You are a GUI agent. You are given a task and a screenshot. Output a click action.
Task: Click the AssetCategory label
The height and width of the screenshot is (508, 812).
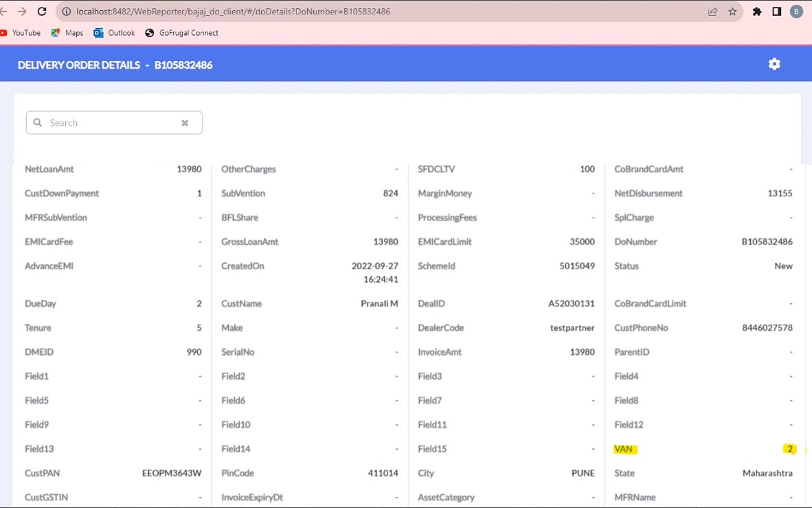(x=446, y=498)
